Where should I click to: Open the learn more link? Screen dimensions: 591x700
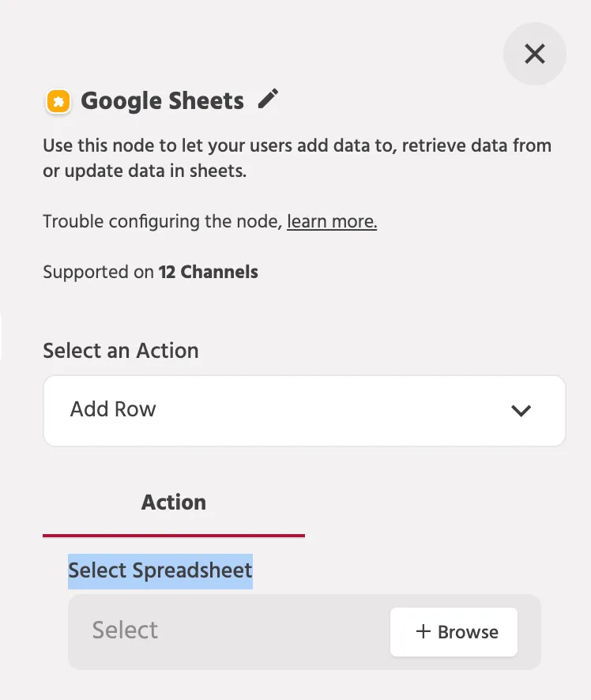pos(332,221)
